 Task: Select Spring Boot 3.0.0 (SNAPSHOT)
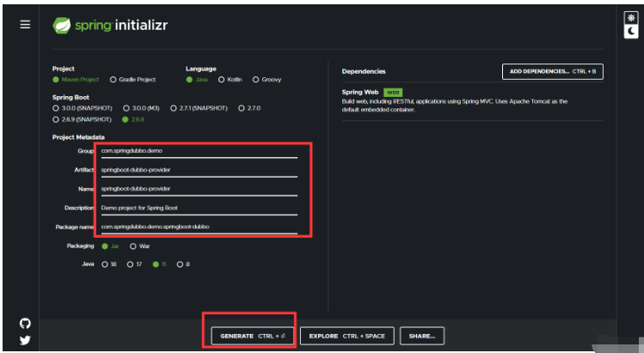pyautogui.click(x=83, y=108)
